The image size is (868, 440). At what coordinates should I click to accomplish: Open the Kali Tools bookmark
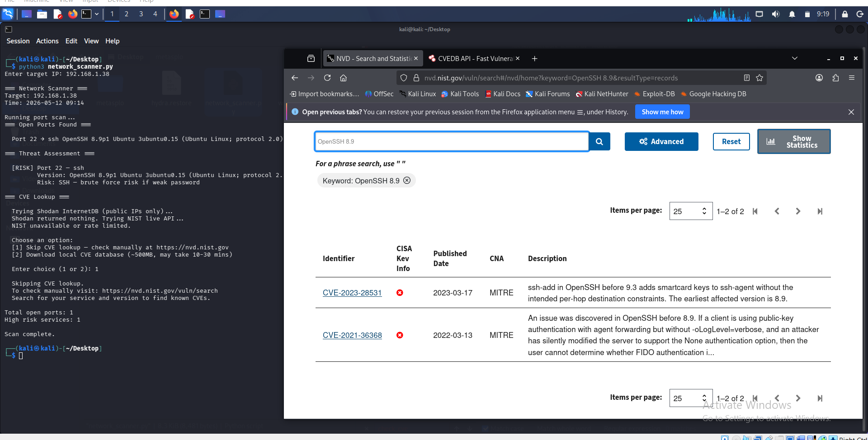click(x=460, y=94)
